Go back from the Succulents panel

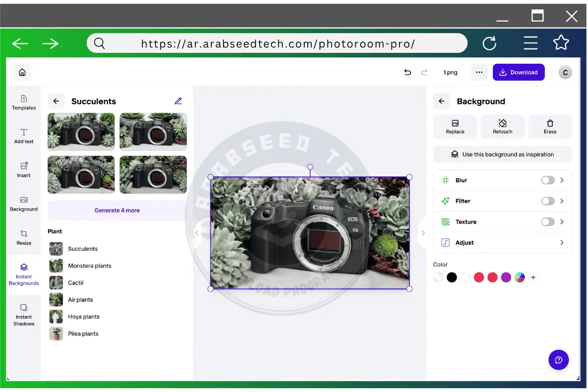56,101
